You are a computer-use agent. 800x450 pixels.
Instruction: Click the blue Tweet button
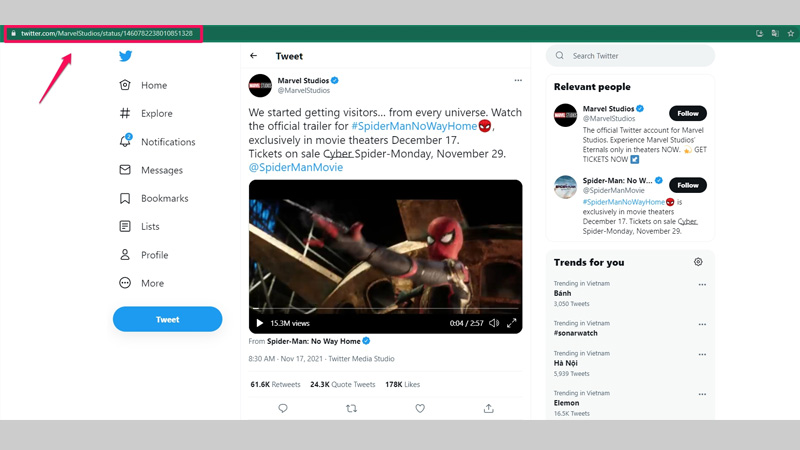click(x=167, y=319)
